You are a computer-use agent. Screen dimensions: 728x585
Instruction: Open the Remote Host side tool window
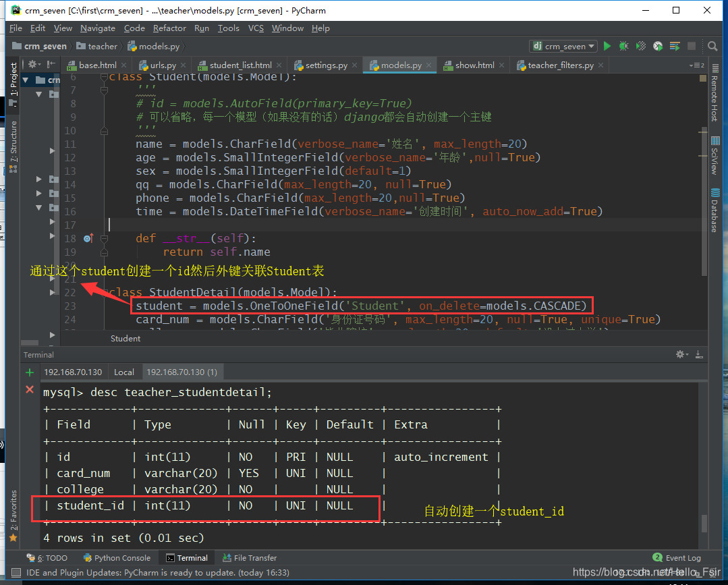pyautogui.click(x=715, y=93)
